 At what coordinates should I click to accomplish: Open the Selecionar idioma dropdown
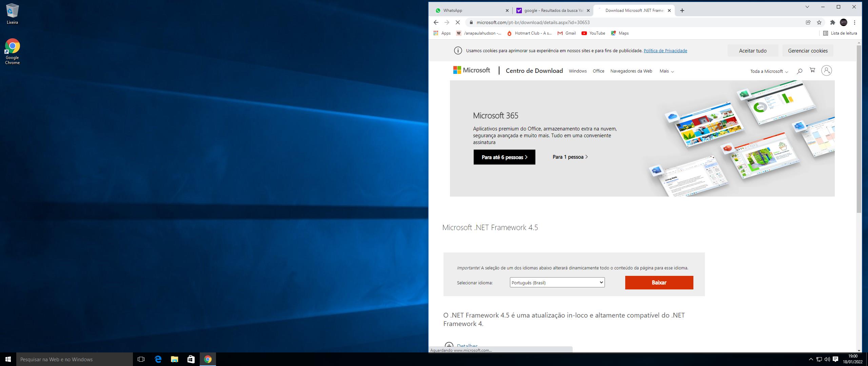click(557, 282)
